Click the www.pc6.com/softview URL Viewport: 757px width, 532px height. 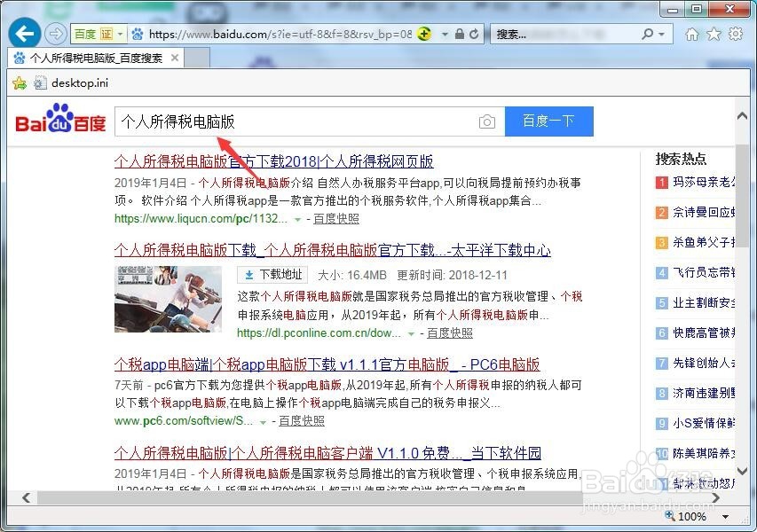[184, 420]
